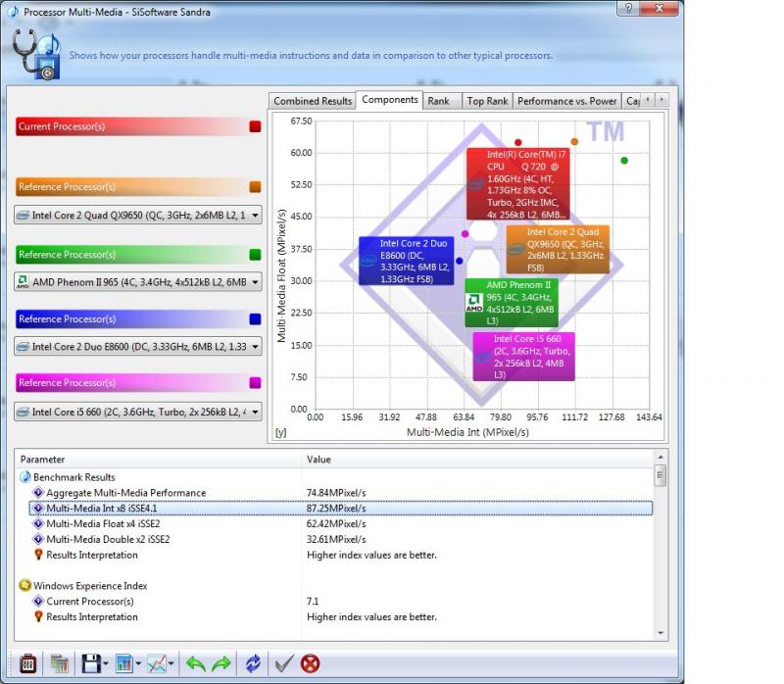
Task: Click the red Current Processor color swatch
Action: click(x=255, y=126)
